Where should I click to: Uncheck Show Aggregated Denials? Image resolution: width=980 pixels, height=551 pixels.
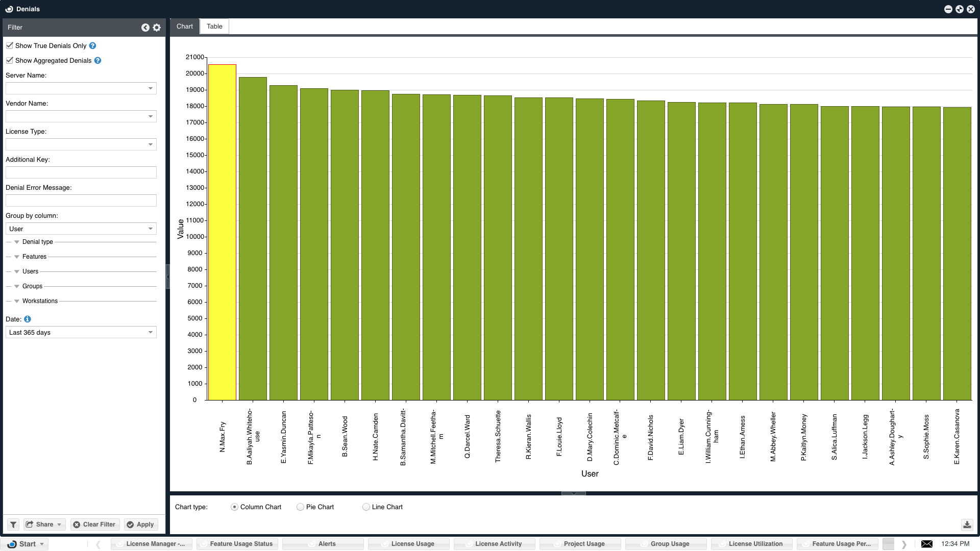tap(10, 60)
